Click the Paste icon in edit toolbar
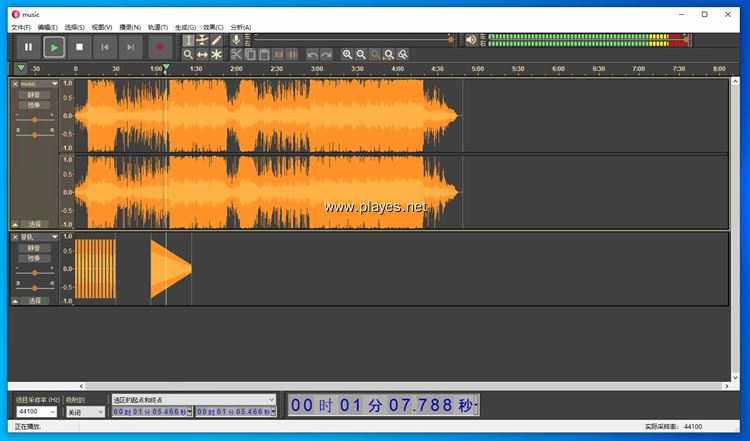Image resolution: width=750 pixels, height=441 pixels. point(264,55)
